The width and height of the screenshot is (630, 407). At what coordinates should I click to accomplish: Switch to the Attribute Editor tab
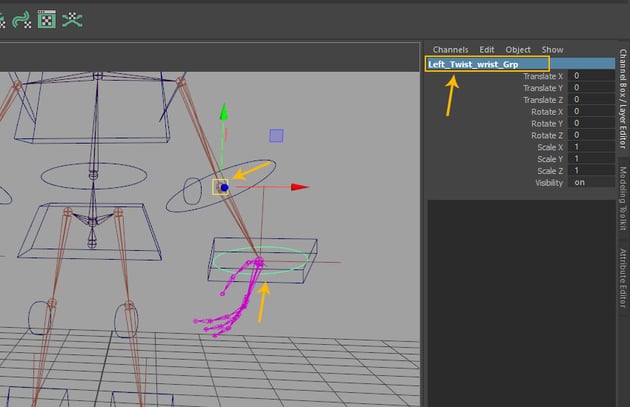click(621, 277)
